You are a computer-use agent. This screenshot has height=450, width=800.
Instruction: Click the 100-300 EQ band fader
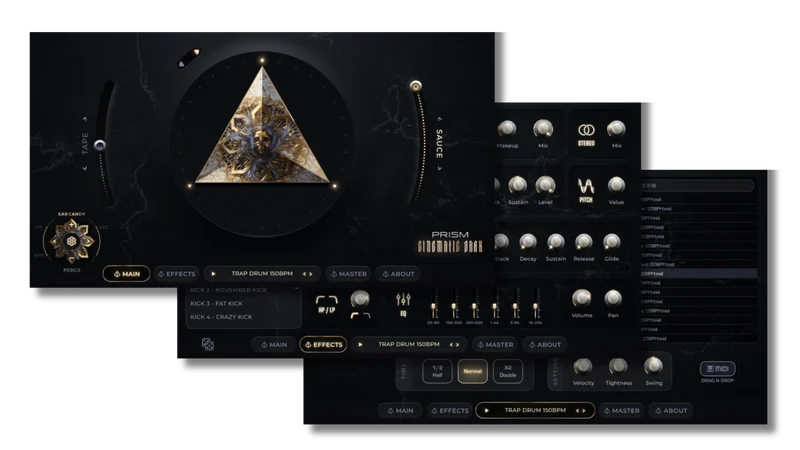pyautogui.click(x=454, y=307)
